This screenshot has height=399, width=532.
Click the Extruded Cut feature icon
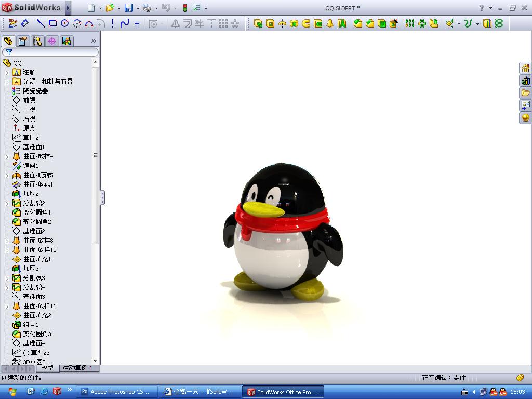click(x=270, y=23)
